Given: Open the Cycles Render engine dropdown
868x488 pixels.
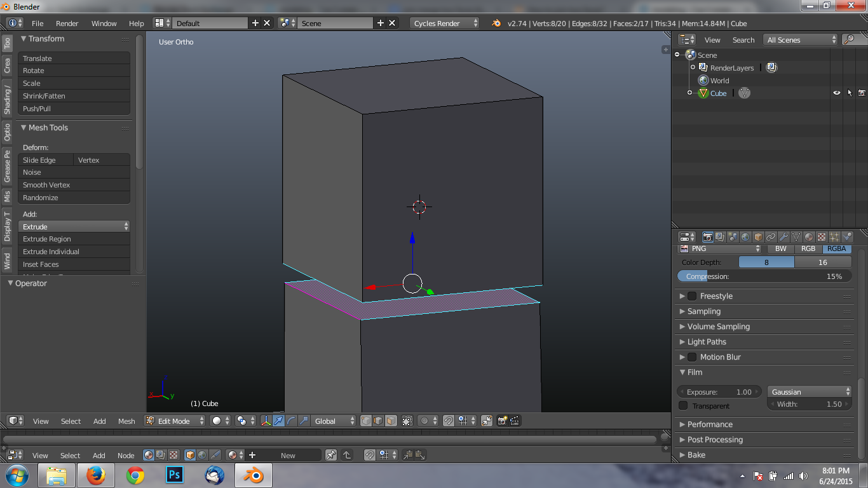Looking at the screenshot, I should (445, 23).
